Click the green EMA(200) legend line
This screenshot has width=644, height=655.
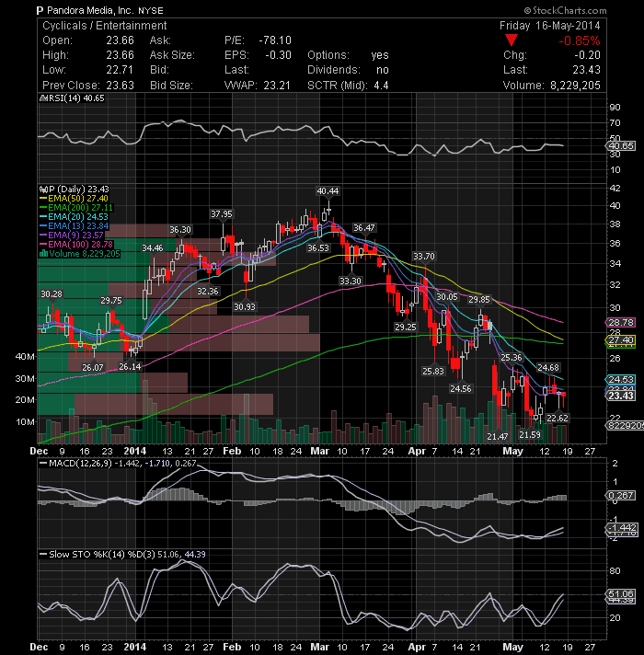43,208
